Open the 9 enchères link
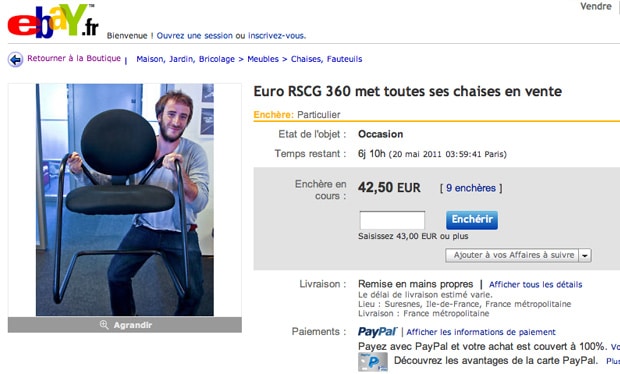Viewport: 620px width, 374px height. pyautogui.click(x=471, y=188)
